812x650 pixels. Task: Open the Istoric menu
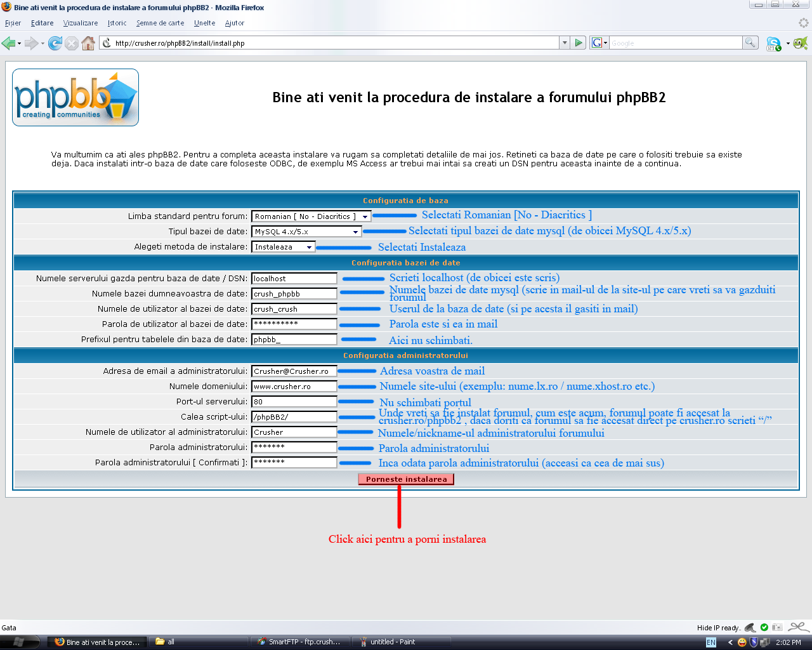(117, 23)
